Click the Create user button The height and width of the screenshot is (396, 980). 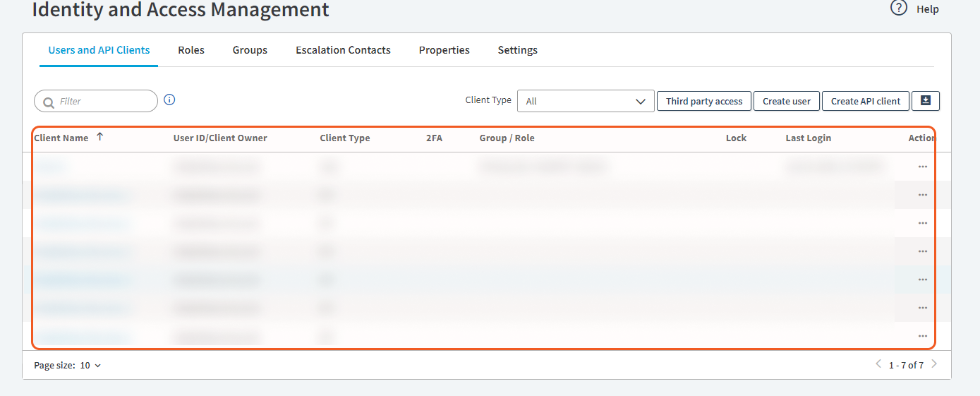coord(786,101)
